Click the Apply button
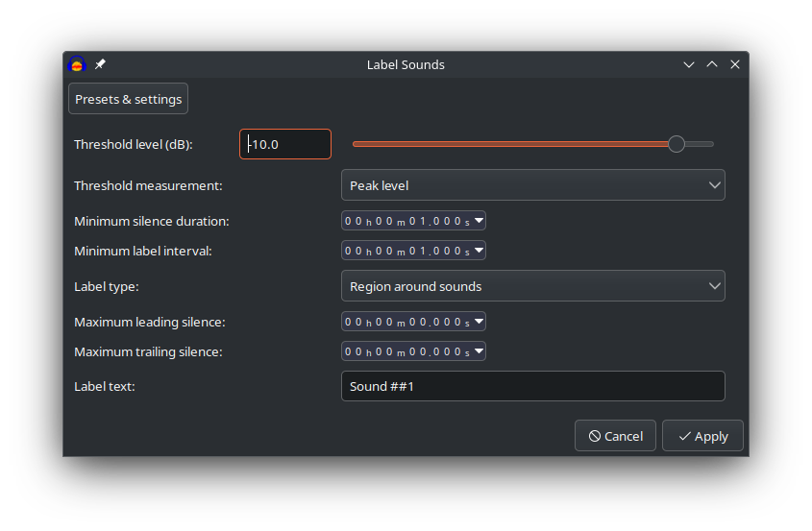Screen dimensions: 812x531 702,436
